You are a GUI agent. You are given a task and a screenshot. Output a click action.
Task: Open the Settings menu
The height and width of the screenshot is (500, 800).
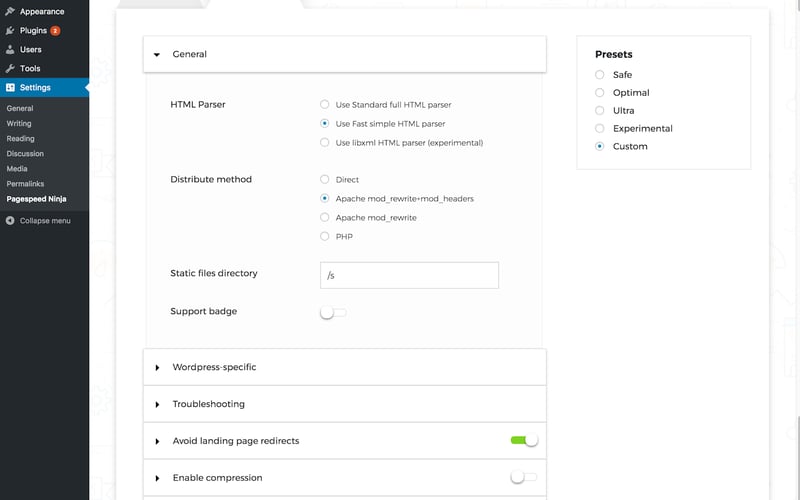click(44, 87)
